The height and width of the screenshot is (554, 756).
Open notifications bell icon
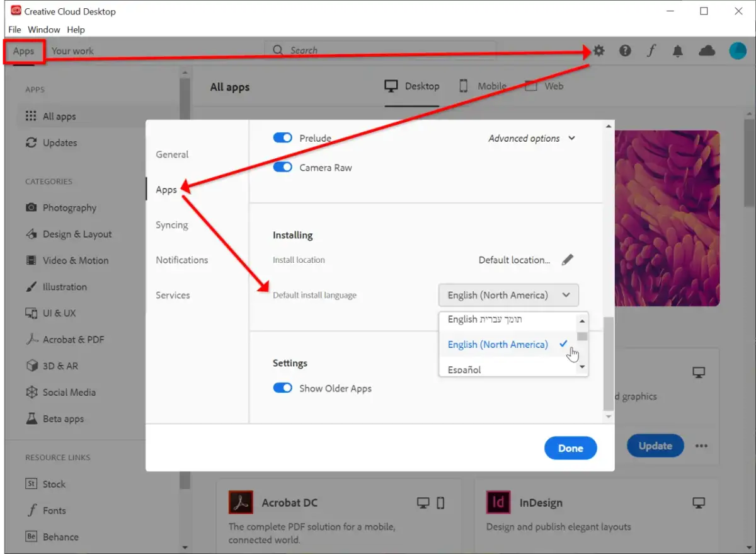[x=678, y=52]
